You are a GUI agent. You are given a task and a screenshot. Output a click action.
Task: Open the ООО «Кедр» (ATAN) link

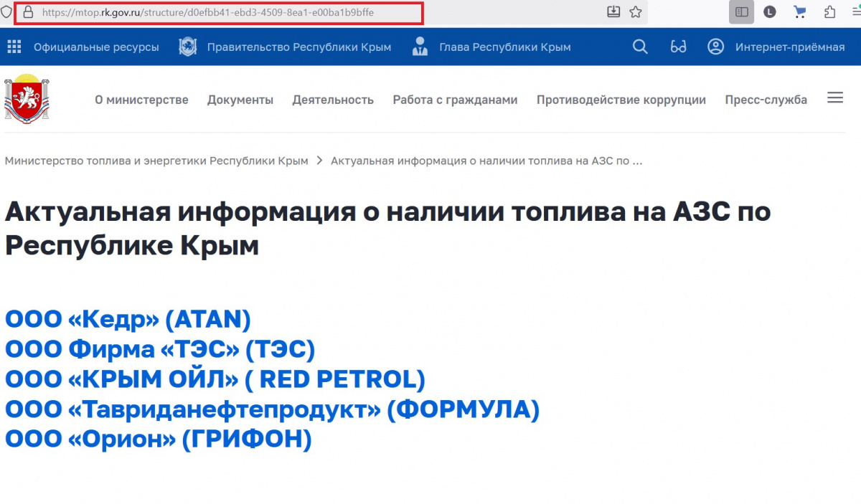coord(128,319)
